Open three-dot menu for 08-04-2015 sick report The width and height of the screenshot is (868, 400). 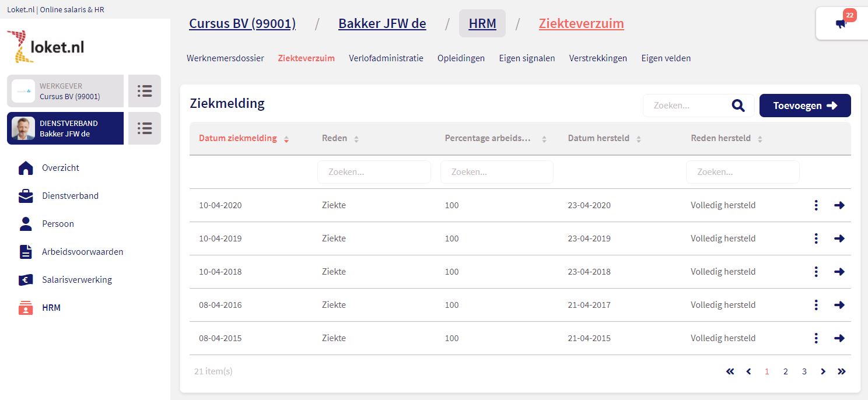tap(816, 338)
